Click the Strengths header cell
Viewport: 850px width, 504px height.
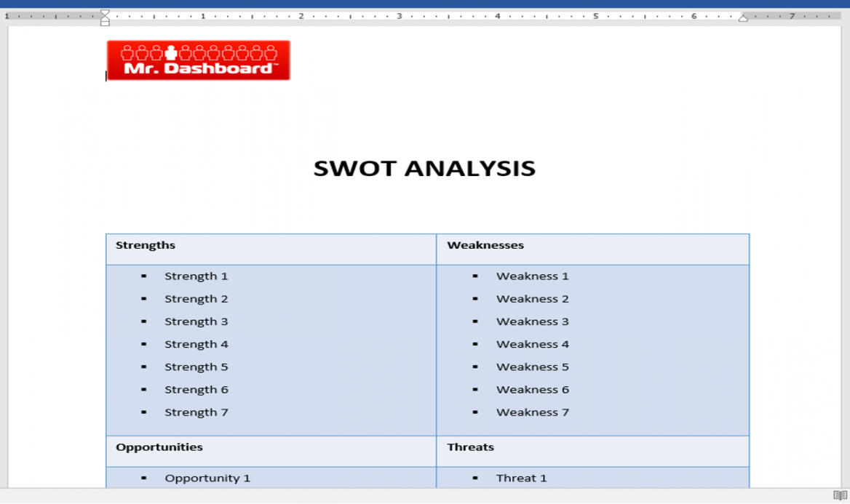pyautogui.click(x=146, y=246)
